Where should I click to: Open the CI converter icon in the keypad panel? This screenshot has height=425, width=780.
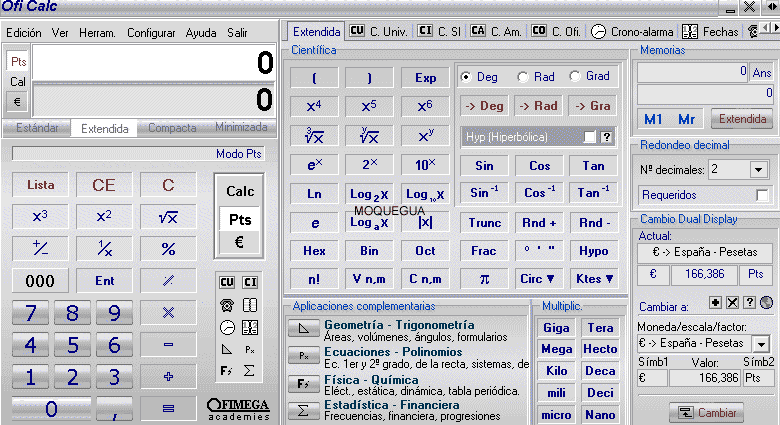(x=250, y=283)
